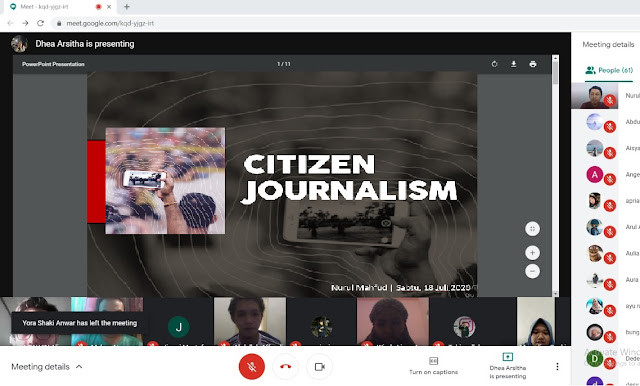Click Meeting details heading in side panel

[608, 44]
